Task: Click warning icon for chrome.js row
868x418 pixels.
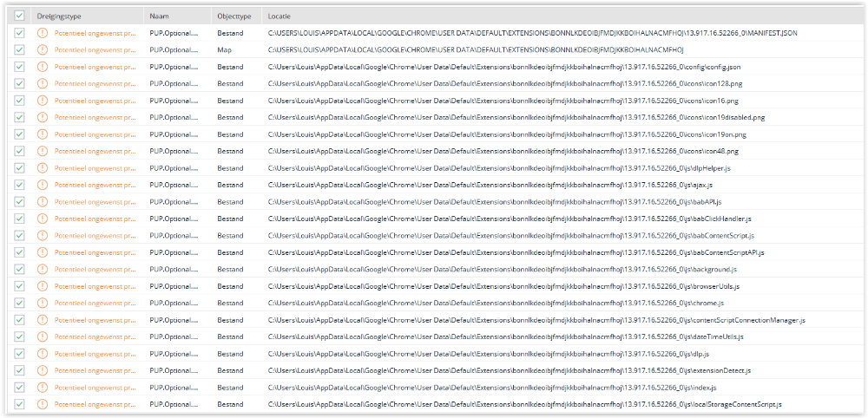Action: [43, 303]
